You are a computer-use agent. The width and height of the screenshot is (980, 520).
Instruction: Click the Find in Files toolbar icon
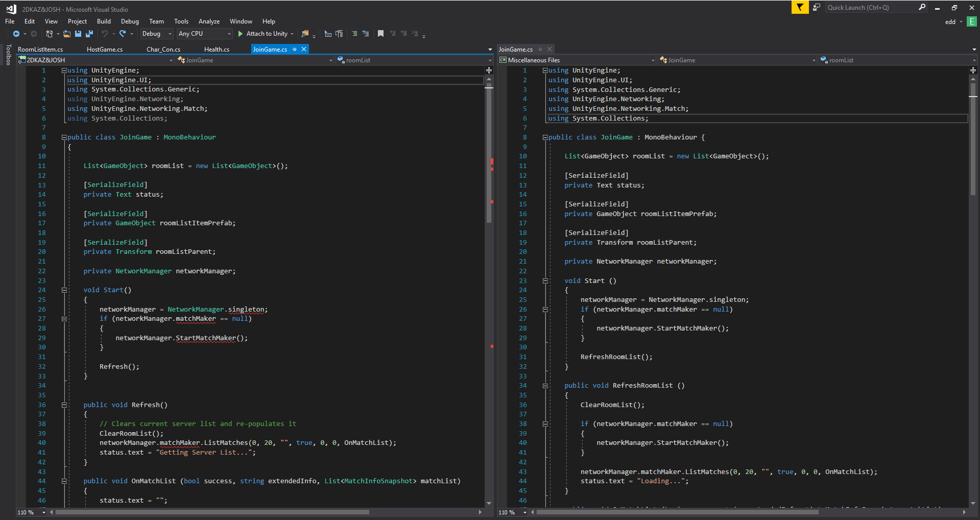coord(305,34)
